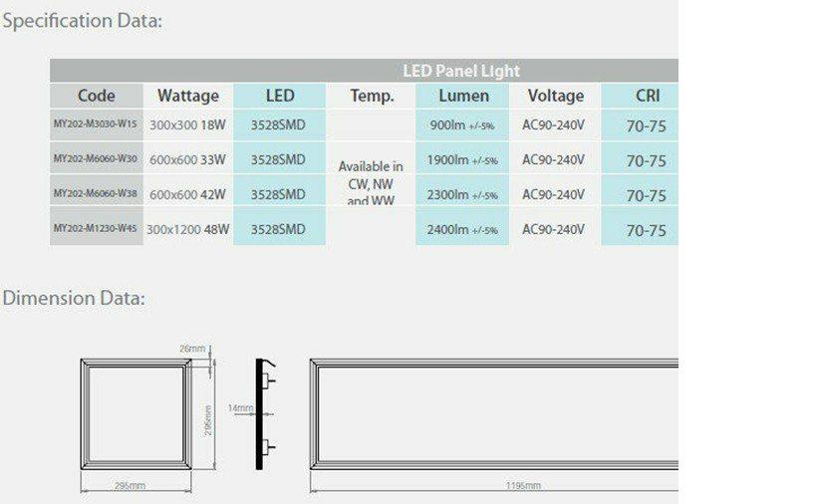Select product code MY202-M3030-W15
The width and height of the screenshot is (813, 504).
(96, 126)
